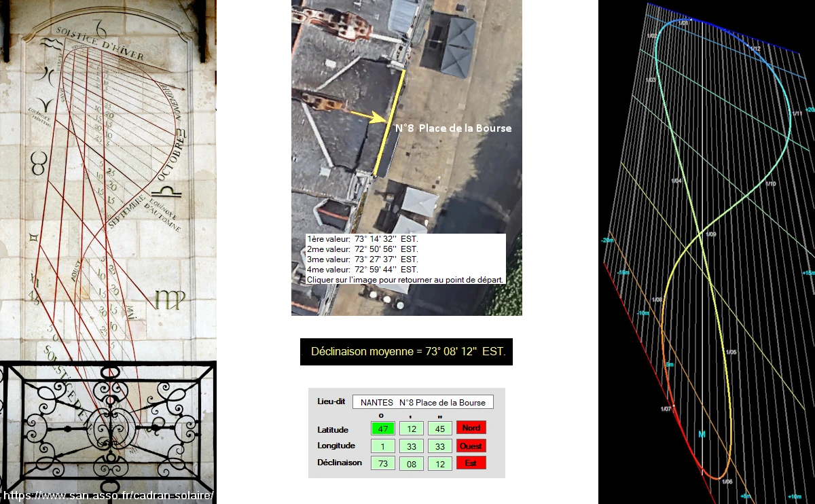This screenshot has height=504, width=815.
Task: Click the Lieu-dit text field
Action: pyautogui.click(x=422, y=402)
